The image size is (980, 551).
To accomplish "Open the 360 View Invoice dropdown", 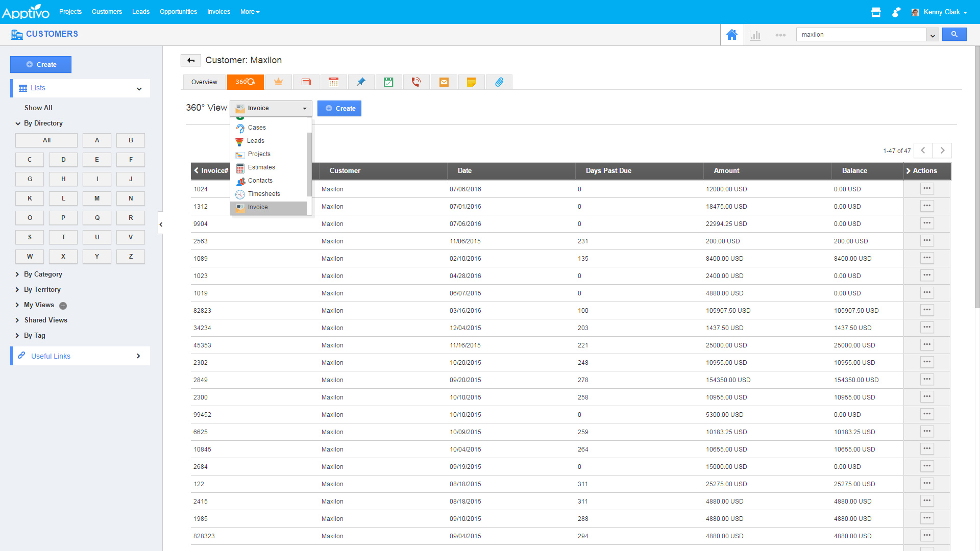I will [271, 108].
